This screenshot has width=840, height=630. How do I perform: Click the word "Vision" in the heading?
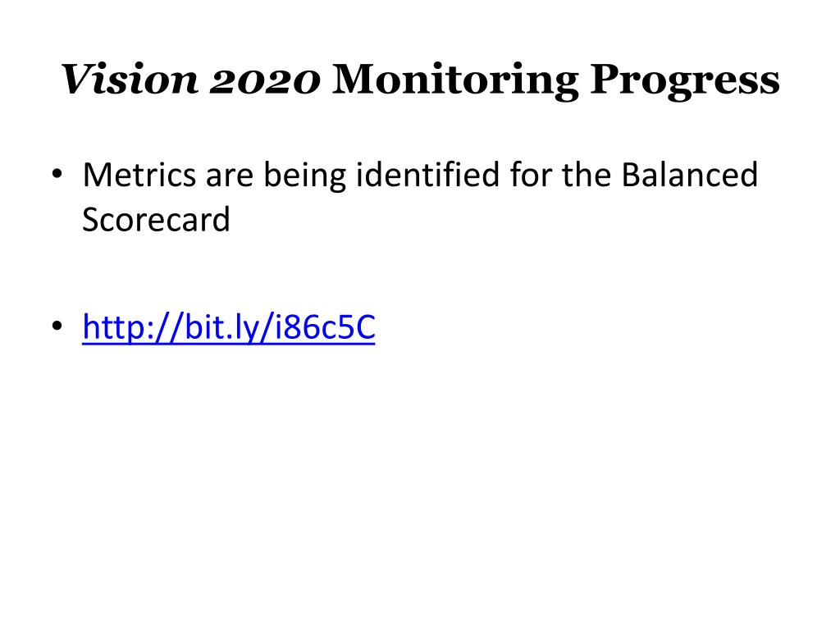coord(129,80)
